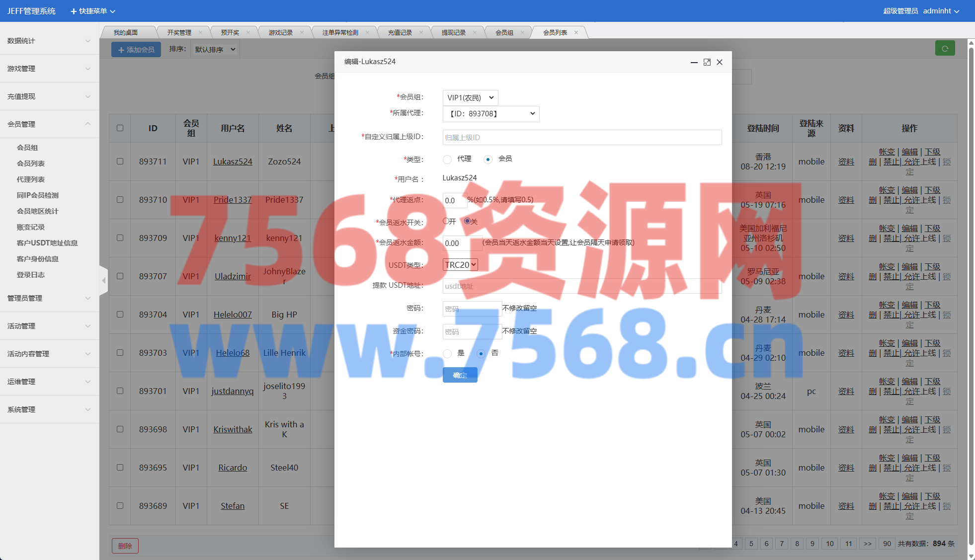Turn 会员返水开关 on with 开 radio

(446, 221)
